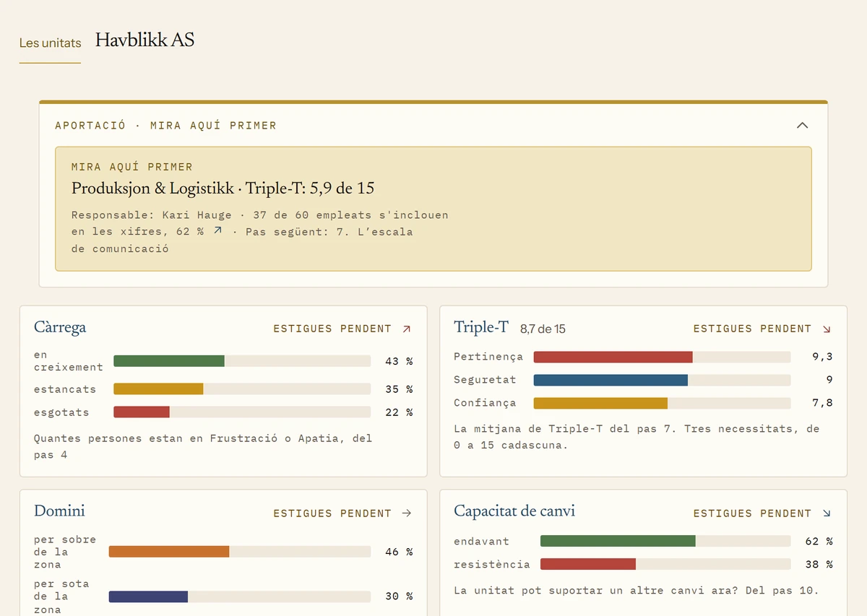Click the blue Seguretat bar

click(611, 380)
